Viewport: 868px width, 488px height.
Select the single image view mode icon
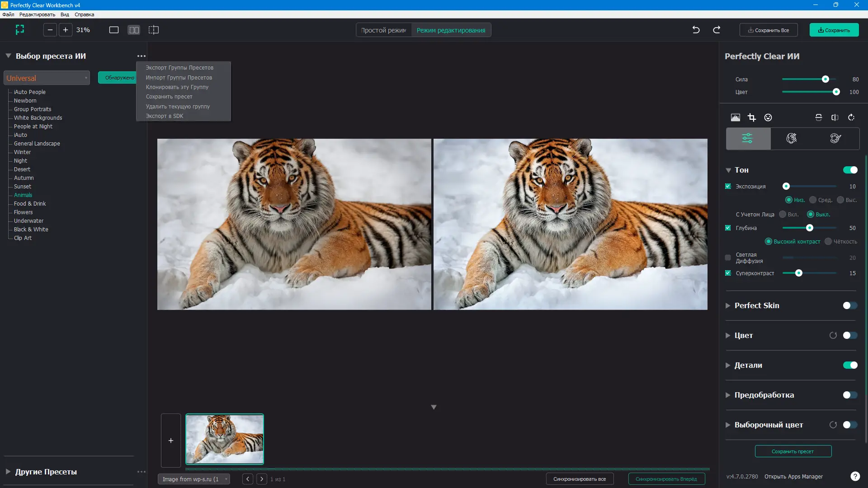click(114, 30)
